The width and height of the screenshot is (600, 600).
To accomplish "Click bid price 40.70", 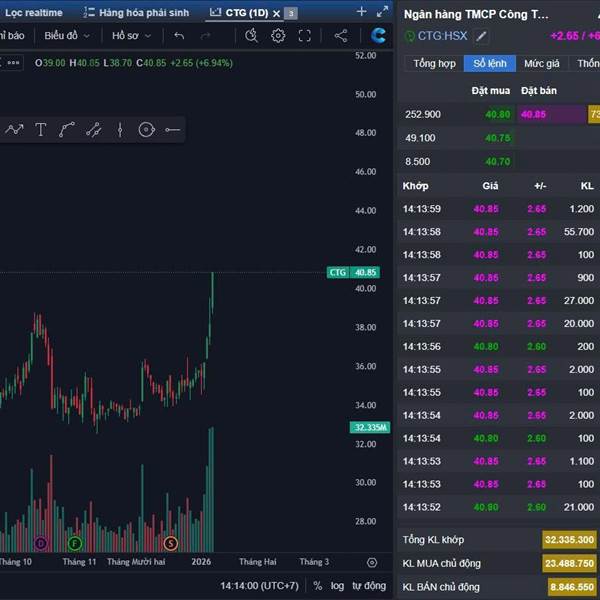I will pyautogui.click(x=497, y=161).
